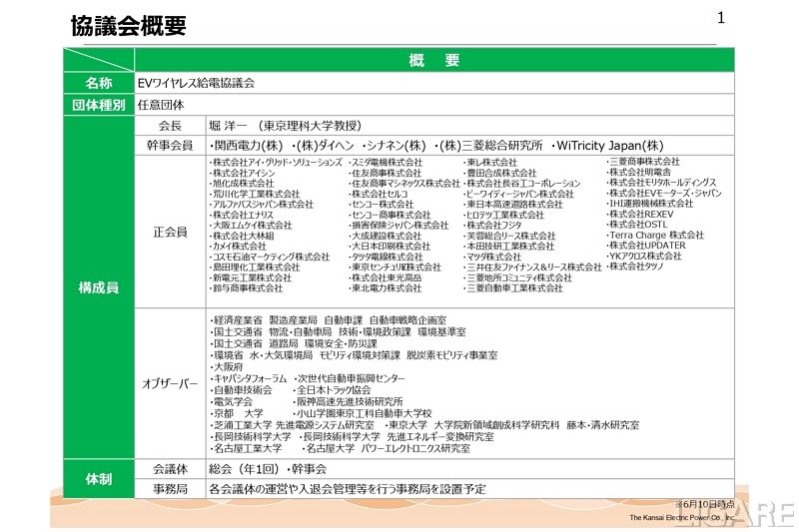This screenshot has width=799, height=532.
Task: Click the green 概要 table header
Action: [x=433, y=61]
